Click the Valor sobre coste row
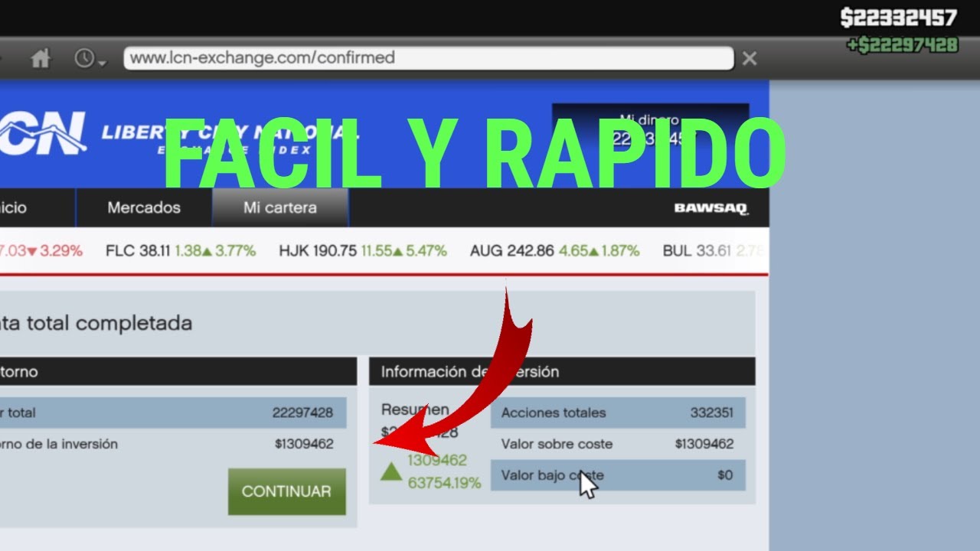980x551 pixels. (618, 444)
